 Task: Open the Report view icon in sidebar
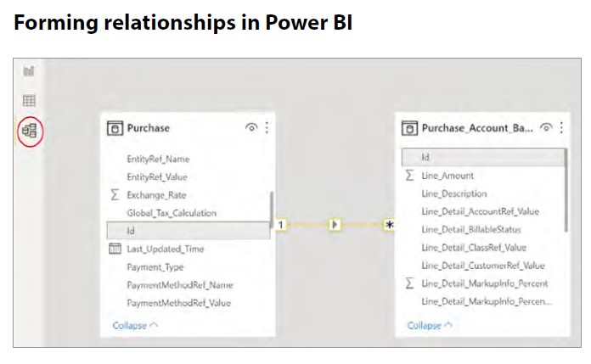pos(29,73)
